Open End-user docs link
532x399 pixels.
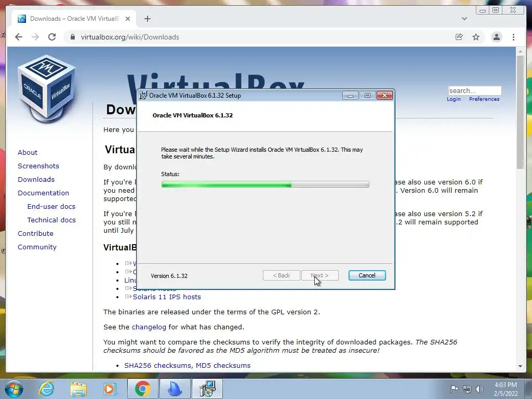click(x=51, y=207)
